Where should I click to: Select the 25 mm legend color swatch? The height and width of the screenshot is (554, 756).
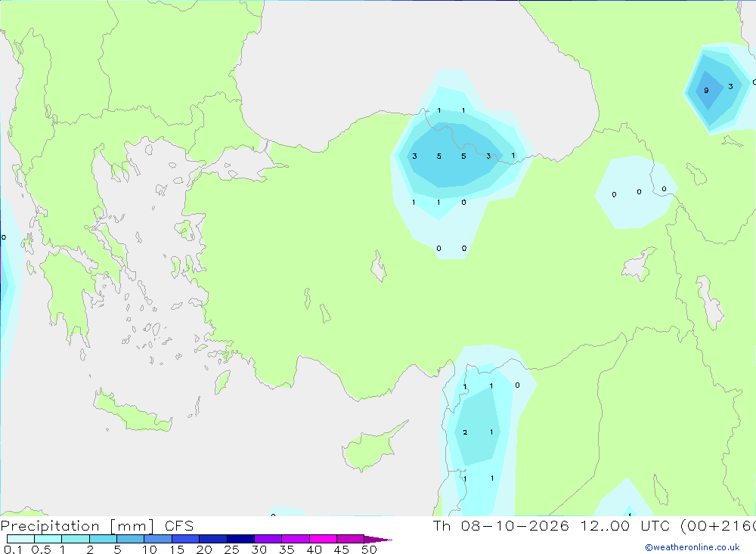pyautogui.click(x=240, y=539)
